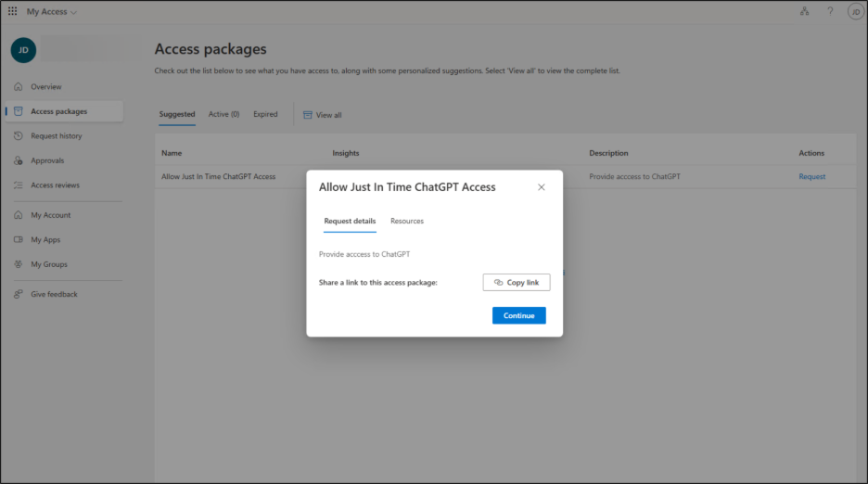The image size is (868, 484).
Task: Open My Apps from the sidebar
Action: point(45,239)
